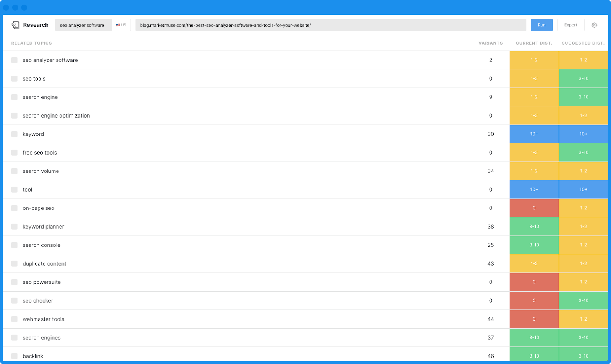Click variants count 34 for search volume
The height and width of the screenshot is (364, 611).
click(491, 171)
